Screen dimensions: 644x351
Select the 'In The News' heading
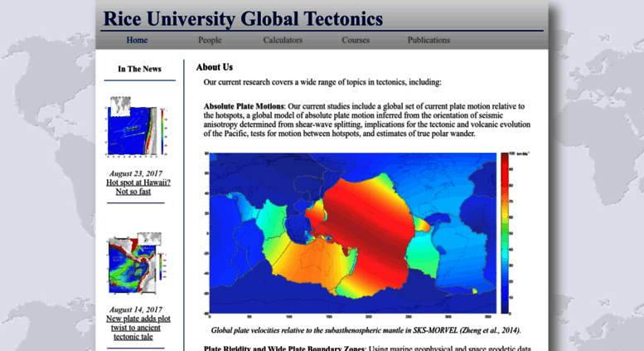(x=139, y=69)
